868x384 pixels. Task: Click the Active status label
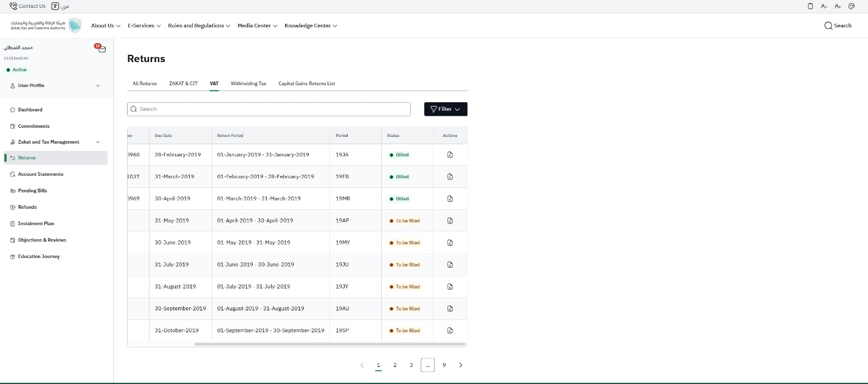16,70
